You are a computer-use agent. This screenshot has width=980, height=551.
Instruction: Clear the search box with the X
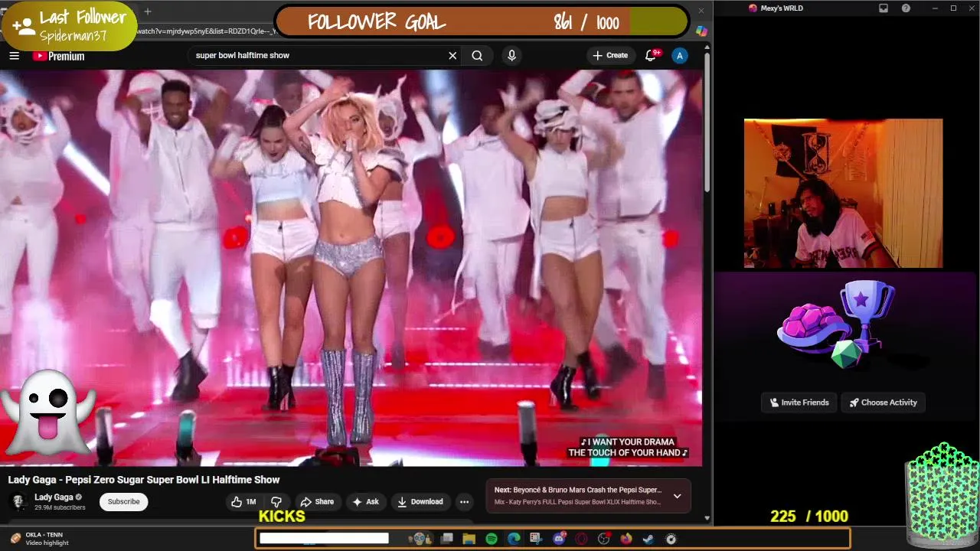click(452, 55)
